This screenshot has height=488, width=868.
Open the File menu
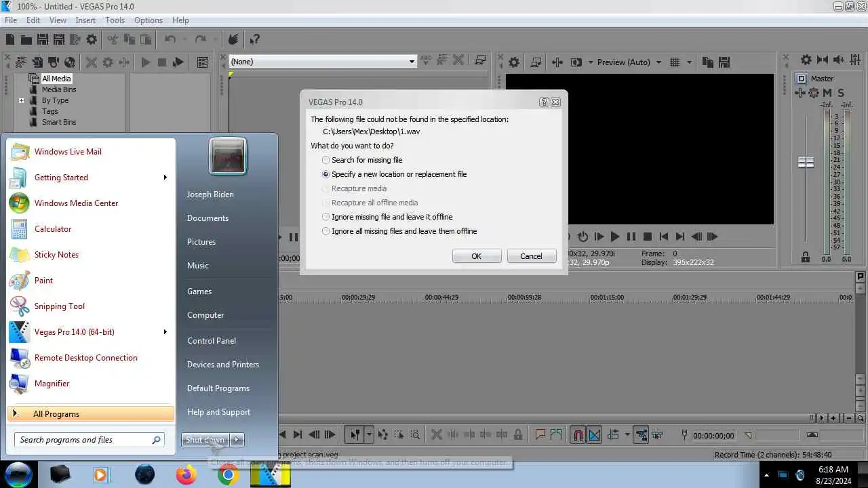[x=11, y=20]
